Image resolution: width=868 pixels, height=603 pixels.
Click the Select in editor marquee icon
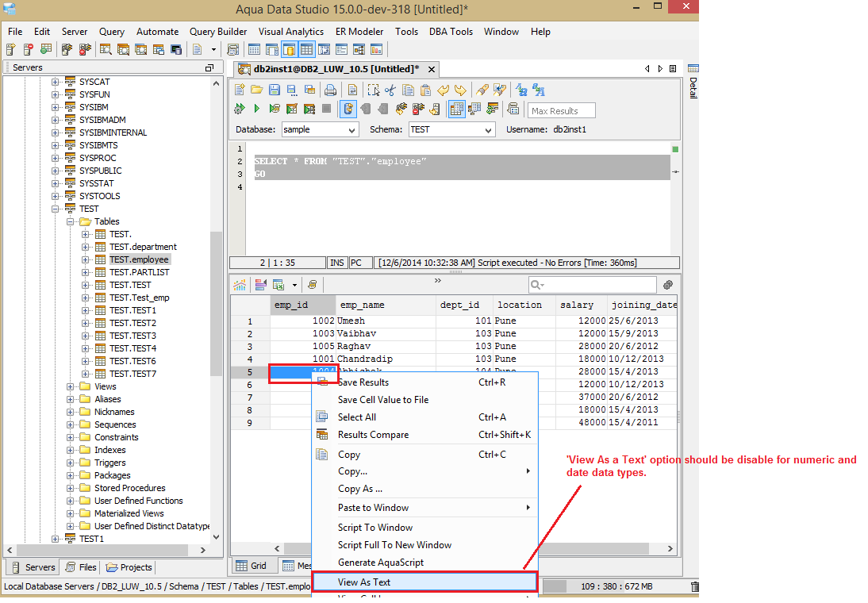coord(374,90)
